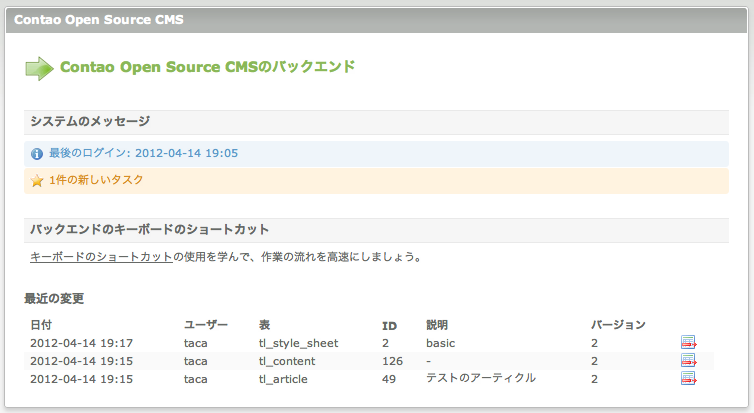The width and height of the screenshot is (754, 413).
Task: Select the テストのアーティクル description cell
Action: tap(481, 378)
